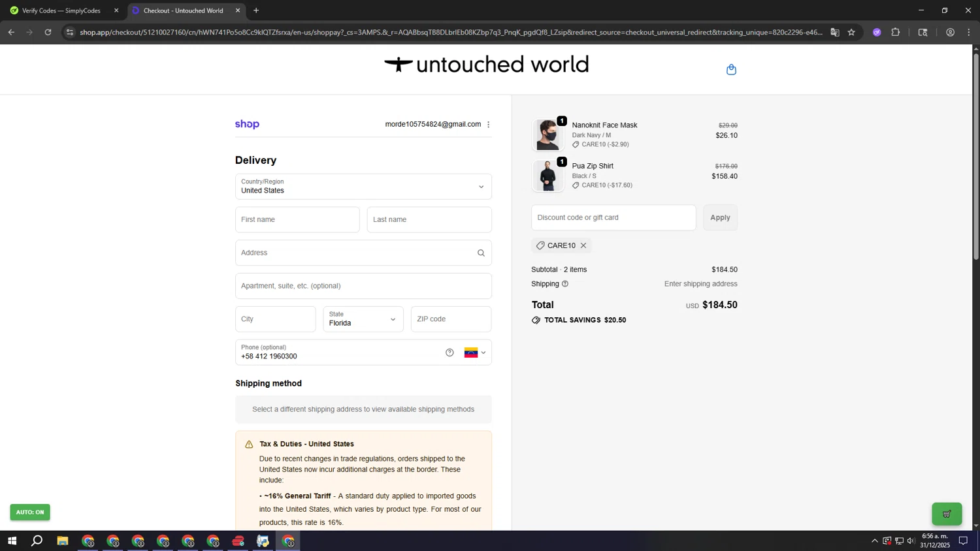Click the Apartment, suite field
The image size is (980, 551).
click(x=363, y=286)
